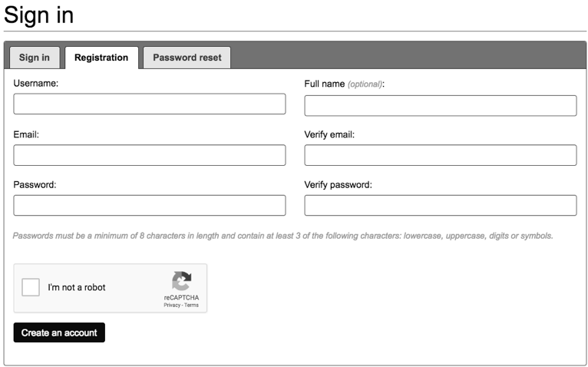Focus the Username text field
The image size is (588, 367).
150,104
